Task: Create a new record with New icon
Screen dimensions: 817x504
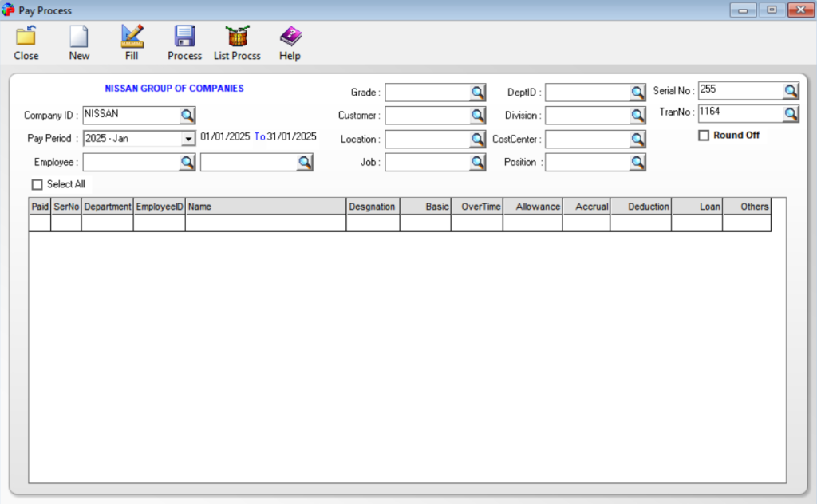Action: click(79, 37)
